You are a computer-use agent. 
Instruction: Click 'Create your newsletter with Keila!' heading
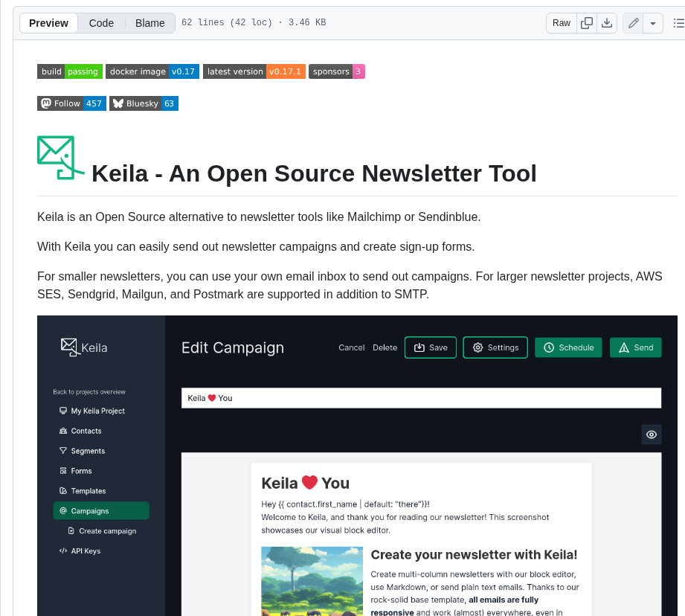(x=474, y=555)
